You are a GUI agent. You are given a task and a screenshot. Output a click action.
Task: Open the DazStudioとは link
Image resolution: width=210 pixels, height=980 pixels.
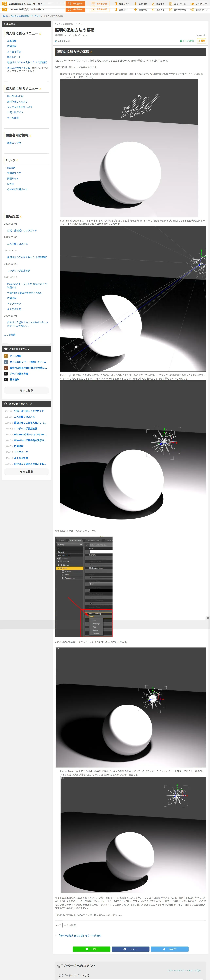coord(15,96)
